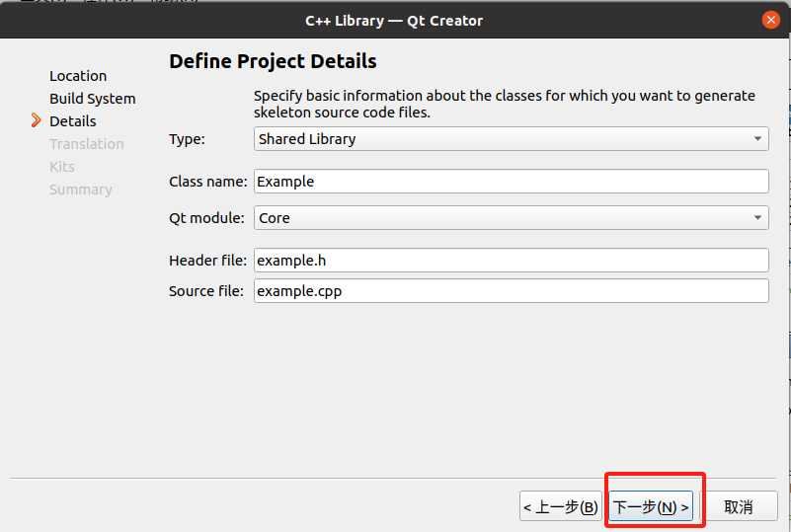Select the Build System wizard step

coord(92,99)
